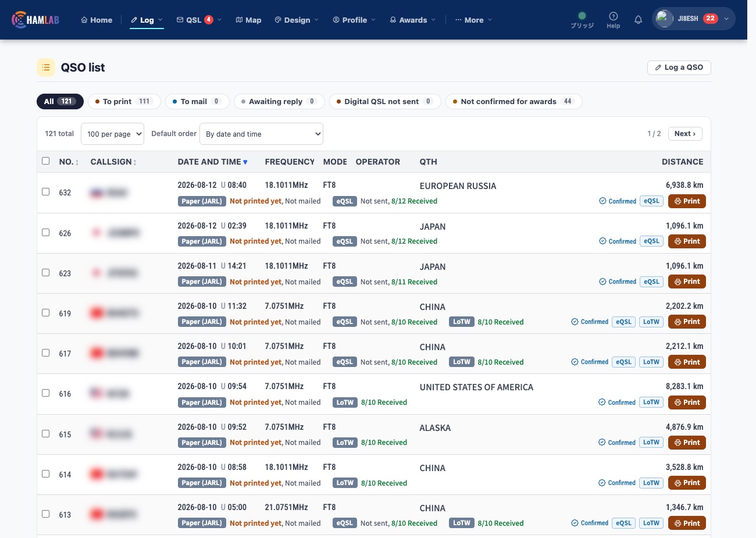Viewport: 756px width, 538px height.
Task: Click the eQSL tag in row 619
Action: point(345,322)
